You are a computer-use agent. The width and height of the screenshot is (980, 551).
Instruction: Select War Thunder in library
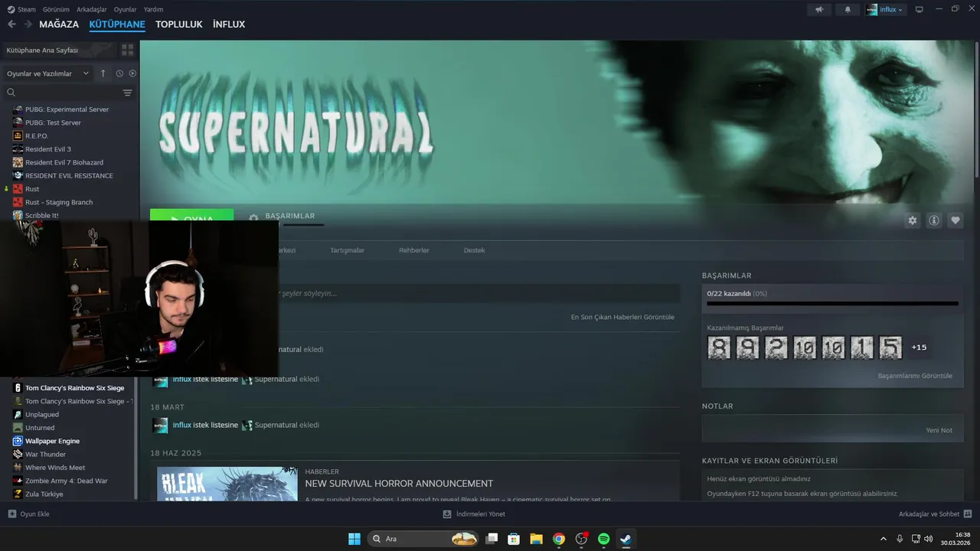coord(46,455)
